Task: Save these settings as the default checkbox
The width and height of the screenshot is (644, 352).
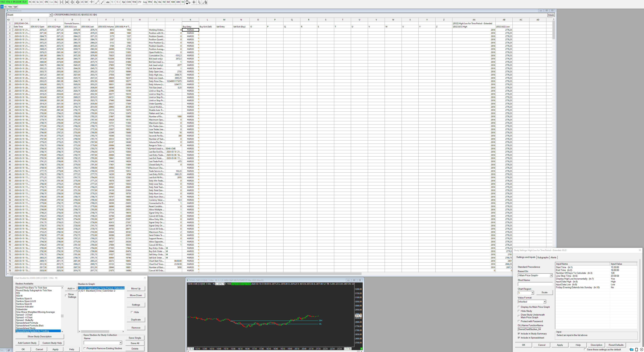Action: click(585, 349)
